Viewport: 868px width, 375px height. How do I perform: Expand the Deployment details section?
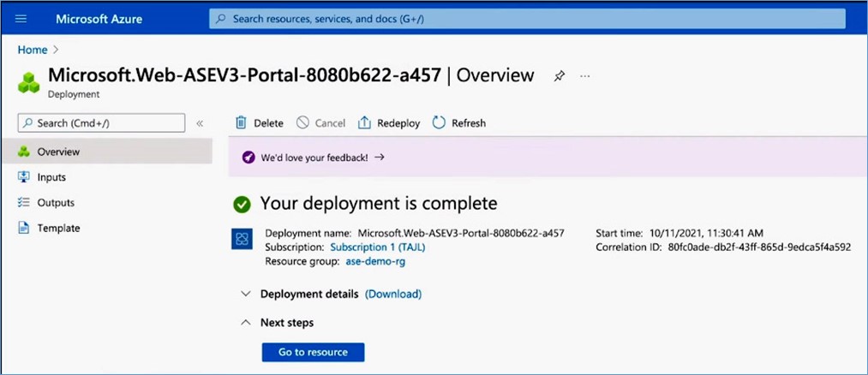(246, 294)
